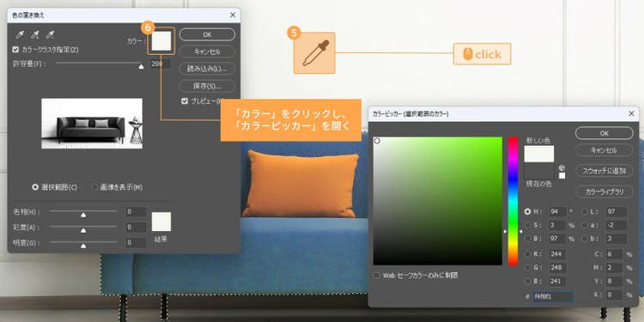Close the 色の置き換え dialog
The image size is (644, 322).
(x=233, y=15)
